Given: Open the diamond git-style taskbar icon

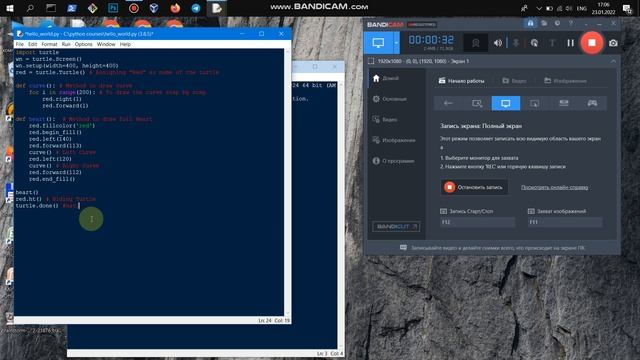Looking at the screenshot, I should click(x=92, y=8).
